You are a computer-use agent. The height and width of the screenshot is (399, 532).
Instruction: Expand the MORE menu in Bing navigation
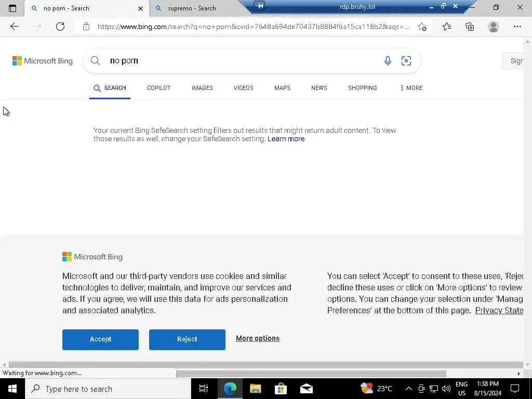(411, 88)
